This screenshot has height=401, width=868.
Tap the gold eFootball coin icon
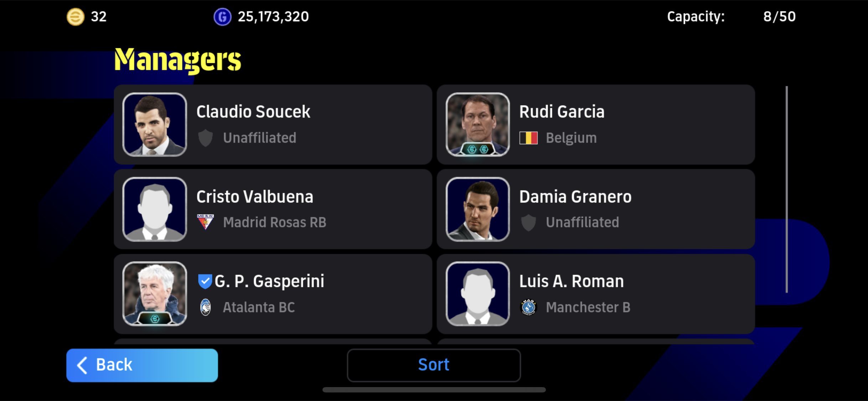(76, 17)
